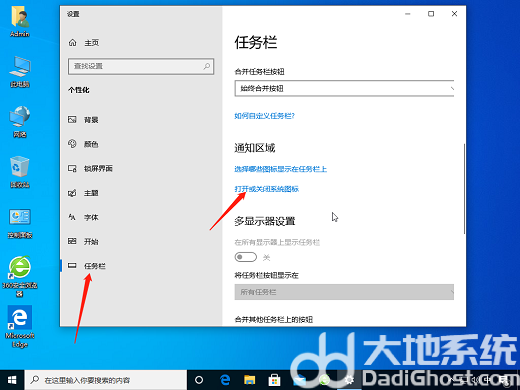Toggle show taskbar on all displays switch
This screenshot has width=520, height=390.
[x=246, y=257]
